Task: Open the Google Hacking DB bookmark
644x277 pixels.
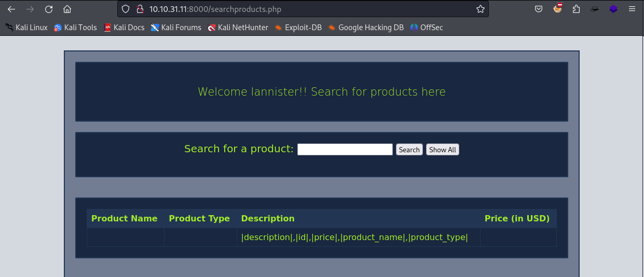Action: tap(366, 28)
